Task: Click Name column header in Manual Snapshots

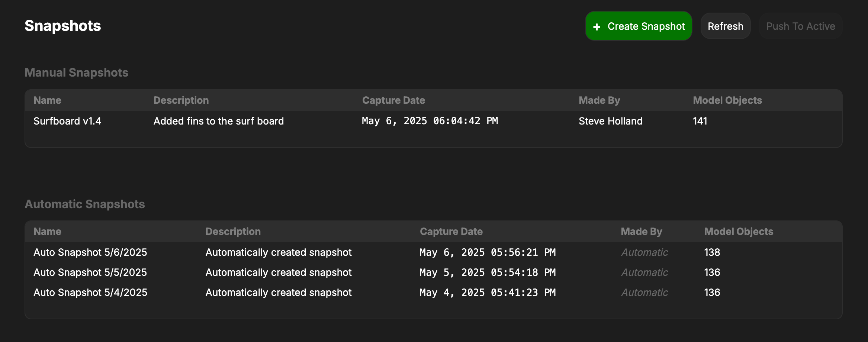Action: (47, 100)
